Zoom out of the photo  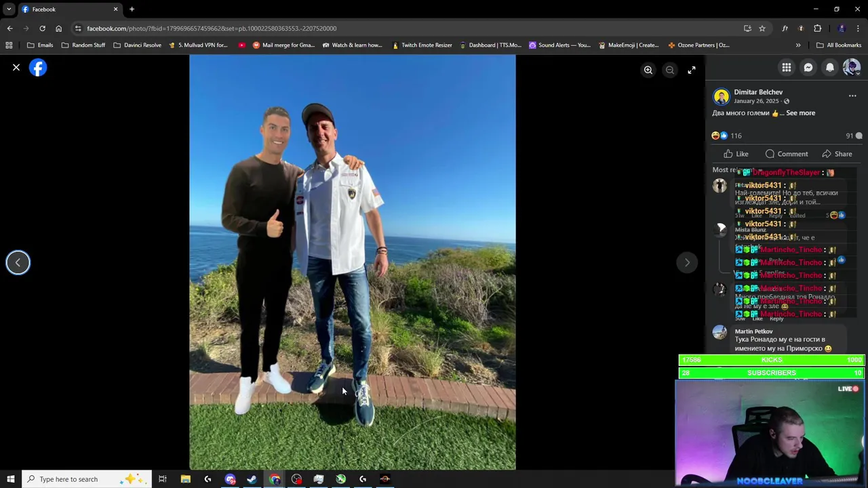(x=670, y=70)
